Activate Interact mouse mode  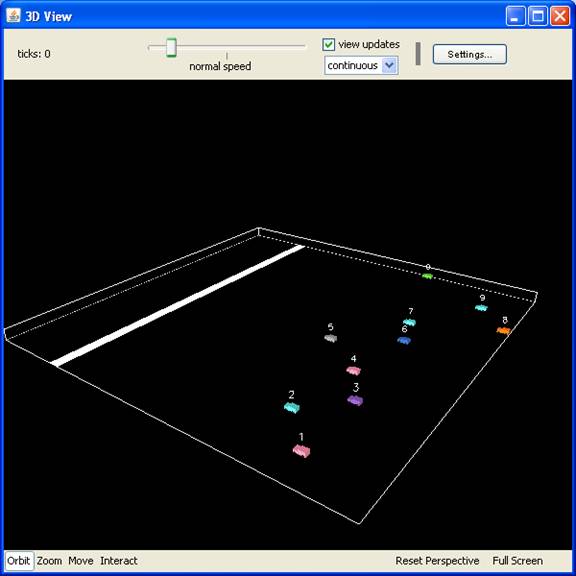pyautogui.click(x=119, y=561)
